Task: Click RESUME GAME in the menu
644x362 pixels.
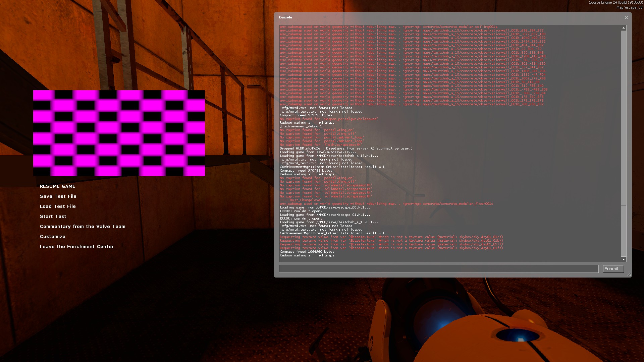Action: coord(58,186)
